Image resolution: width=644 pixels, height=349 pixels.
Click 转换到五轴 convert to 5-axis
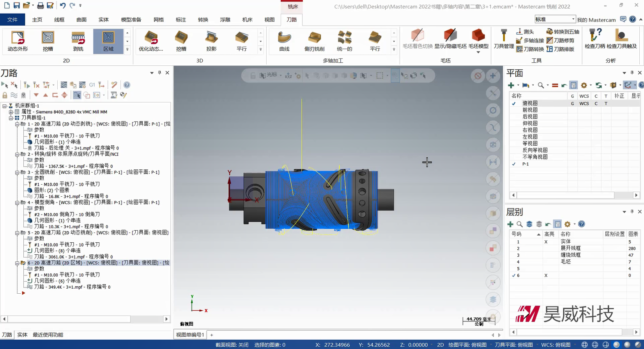coord(563,32)
